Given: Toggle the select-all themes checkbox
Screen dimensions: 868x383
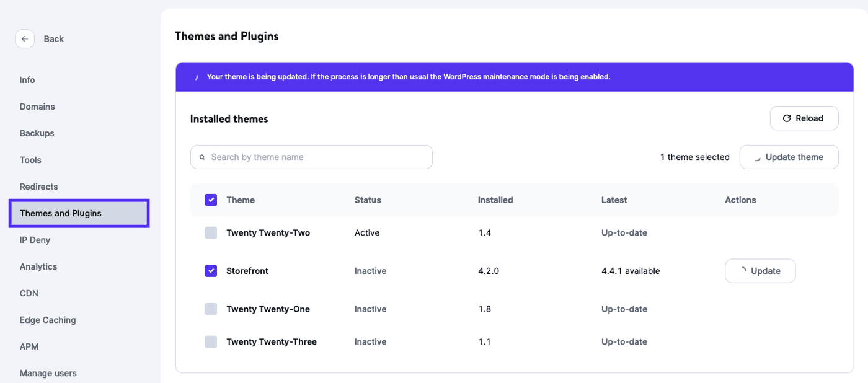Looking at the screenshot, I should (211, 200).
